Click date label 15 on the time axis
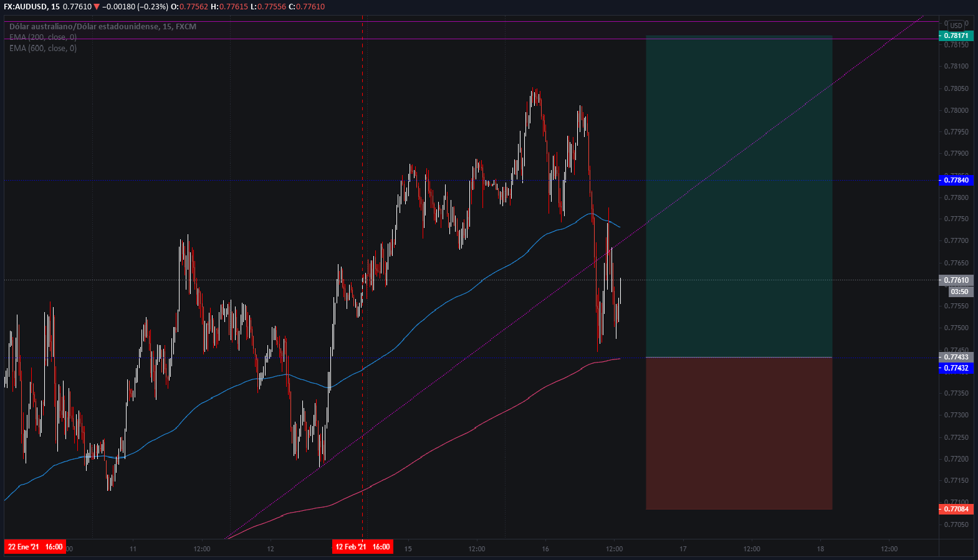 (408, 549)
